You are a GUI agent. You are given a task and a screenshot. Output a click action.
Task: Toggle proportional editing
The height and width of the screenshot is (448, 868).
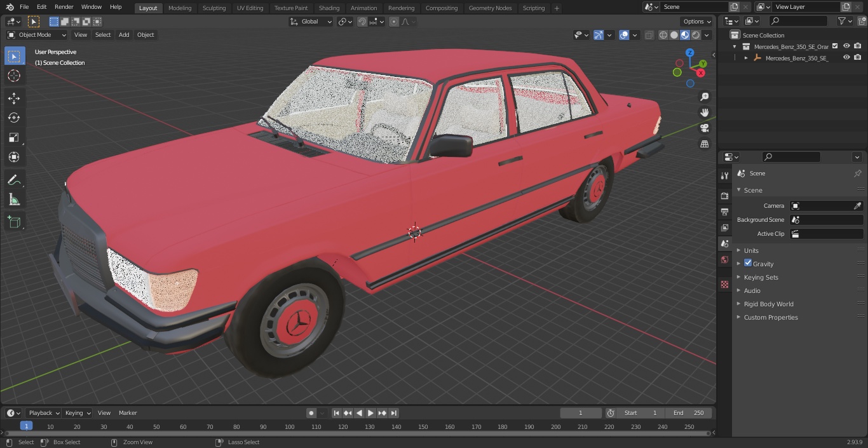(x=394, y=22)
